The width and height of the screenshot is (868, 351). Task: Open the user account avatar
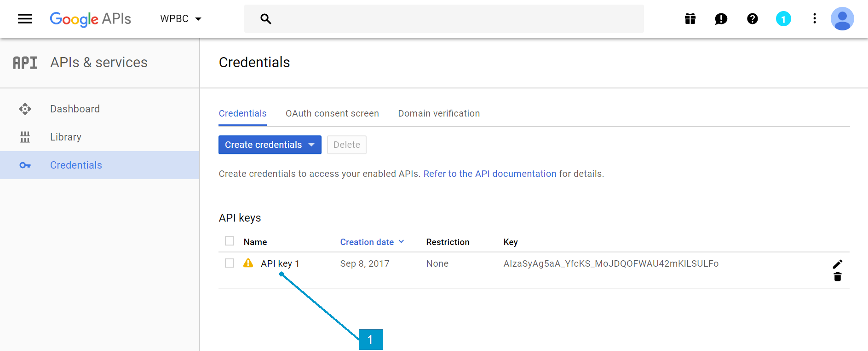click(x=842, y=19)
